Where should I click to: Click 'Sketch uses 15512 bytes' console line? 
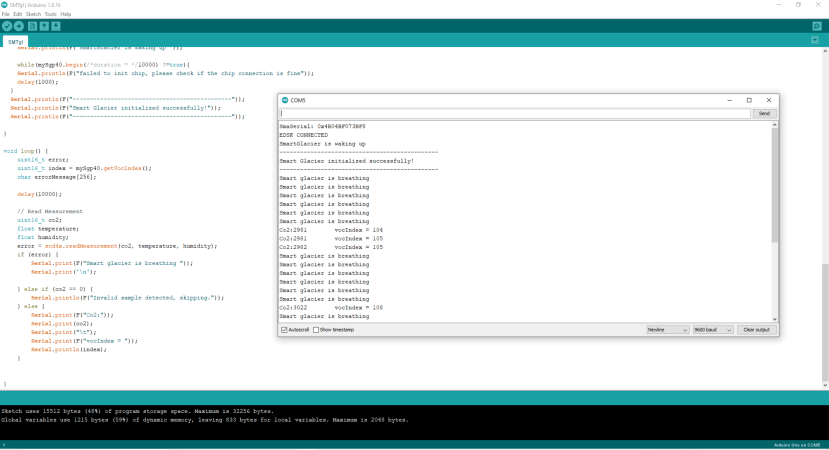coord(137,411)
